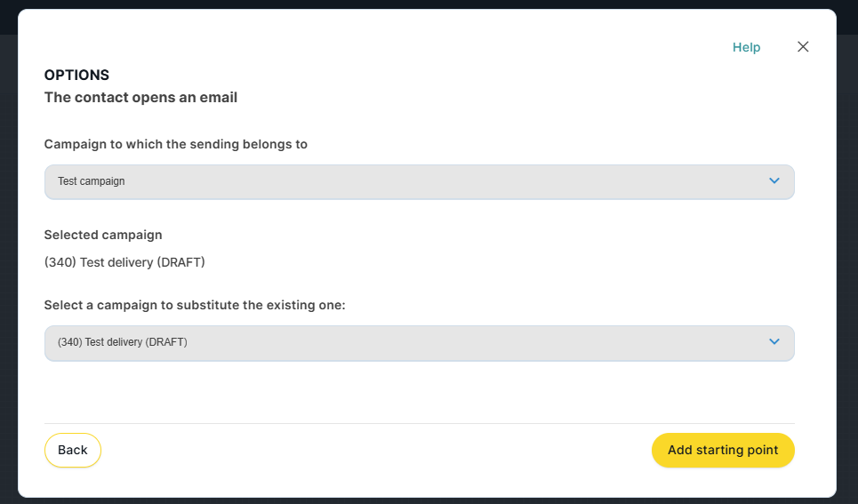Select 'The contact opens an email' subtitle
The width and height of the screenshot is (858, 504).
pos(140,97)
